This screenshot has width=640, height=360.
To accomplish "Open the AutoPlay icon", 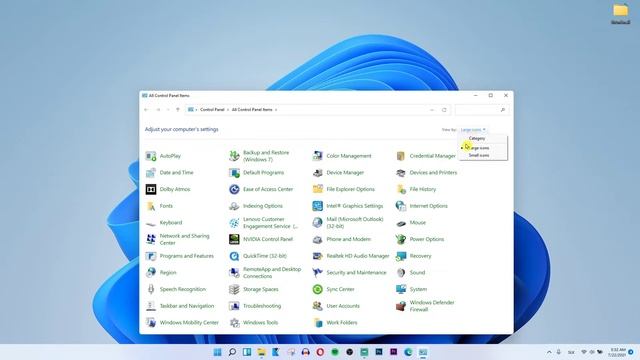I will (151, 156).
